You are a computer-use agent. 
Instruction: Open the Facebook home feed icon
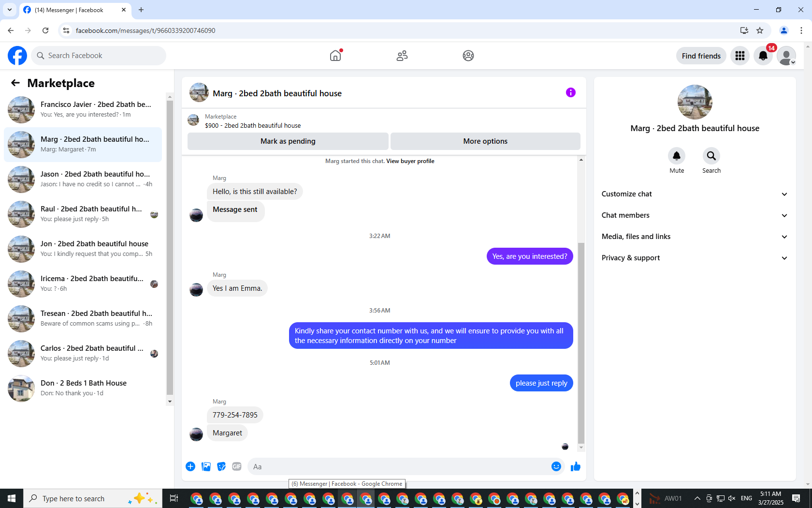[x=335, y=56]
